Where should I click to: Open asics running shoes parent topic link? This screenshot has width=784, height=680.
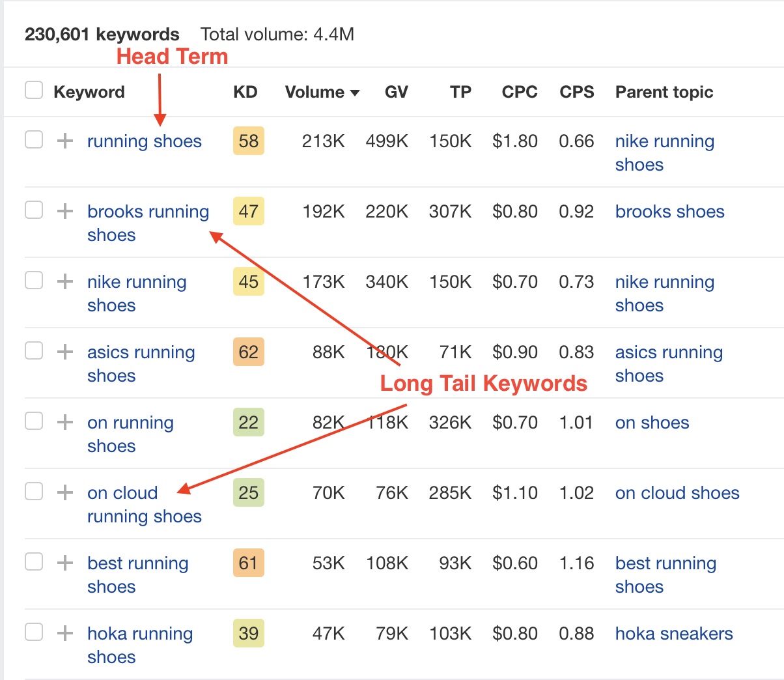(669, 364)
